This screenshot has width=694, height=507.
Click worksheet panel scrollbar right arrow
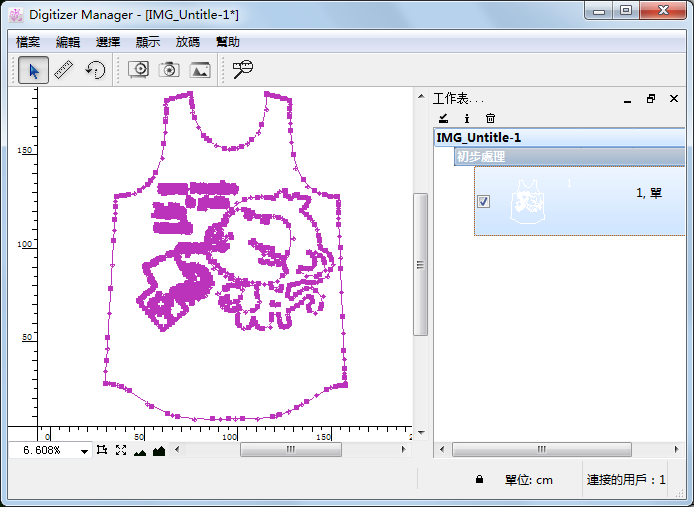(x=676, y=449)
